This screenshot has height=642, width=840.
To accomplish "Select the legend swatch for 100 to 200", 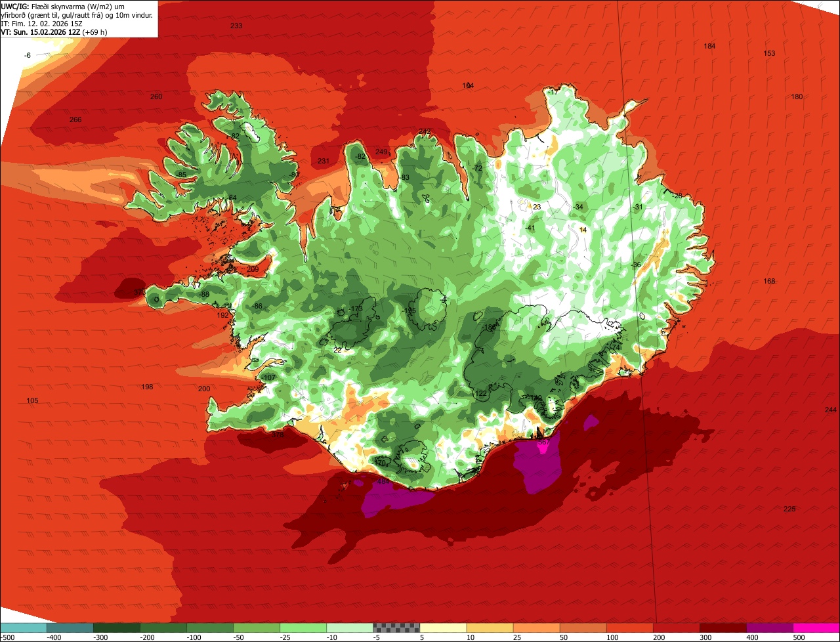I will tap(629, 627).
